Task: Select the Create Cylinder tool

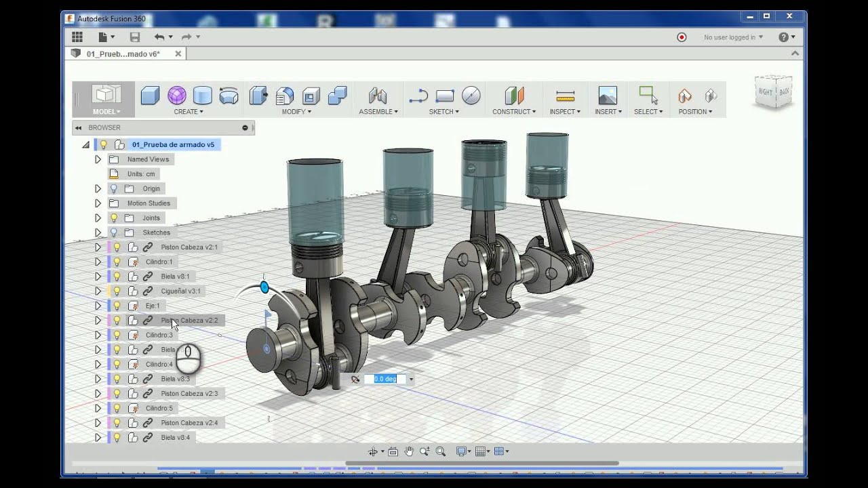Action: [203, 96]
